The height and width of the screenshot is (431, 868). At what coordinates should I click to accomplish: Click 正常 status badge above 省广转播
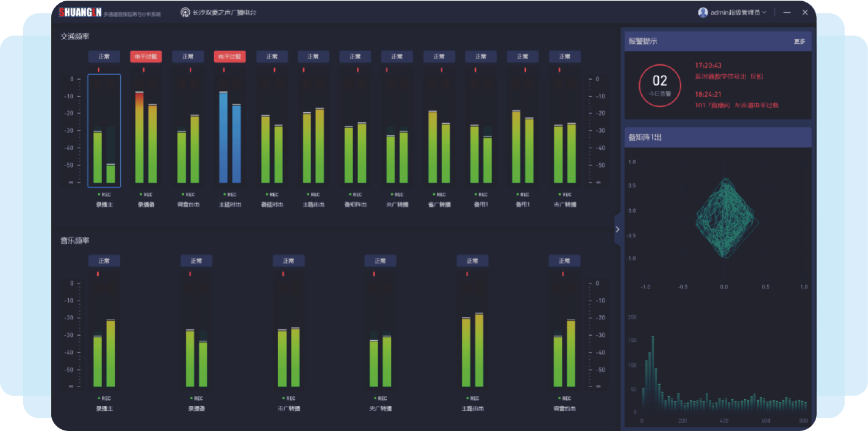pos(439,57)
